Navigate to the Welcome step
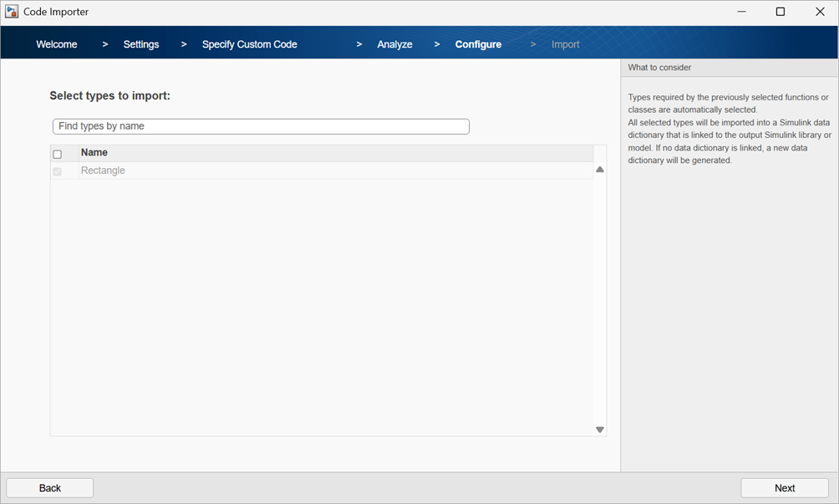This screenshot has width=839, height=504. pyautogui.click(x=56, y=43)
